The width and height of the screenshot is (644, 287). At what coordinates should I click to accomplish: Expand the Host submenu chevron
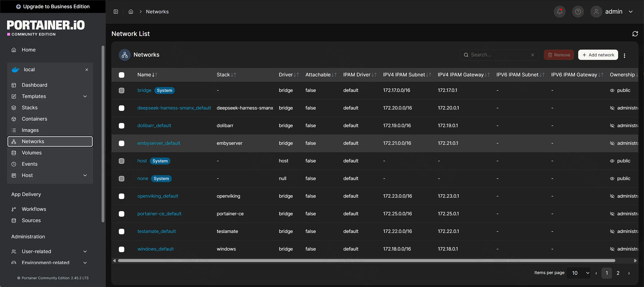click(85, 176)
